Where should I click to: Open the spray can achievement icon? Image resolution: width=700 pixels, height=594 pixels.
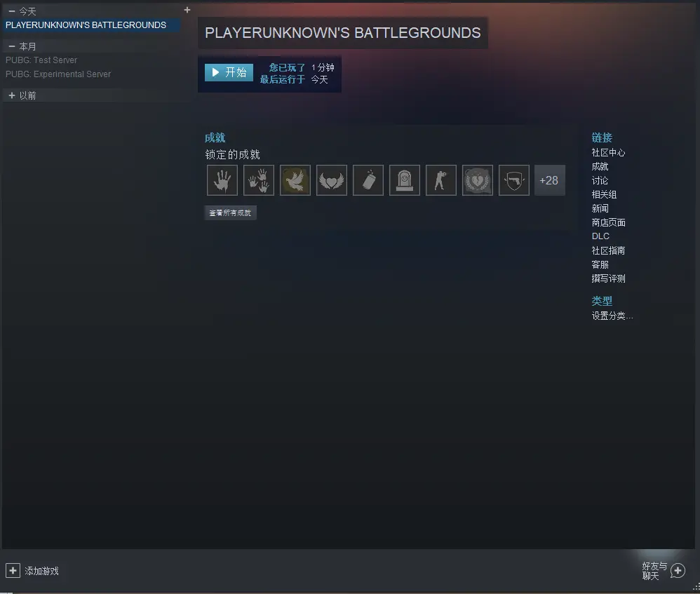[368, 180]
